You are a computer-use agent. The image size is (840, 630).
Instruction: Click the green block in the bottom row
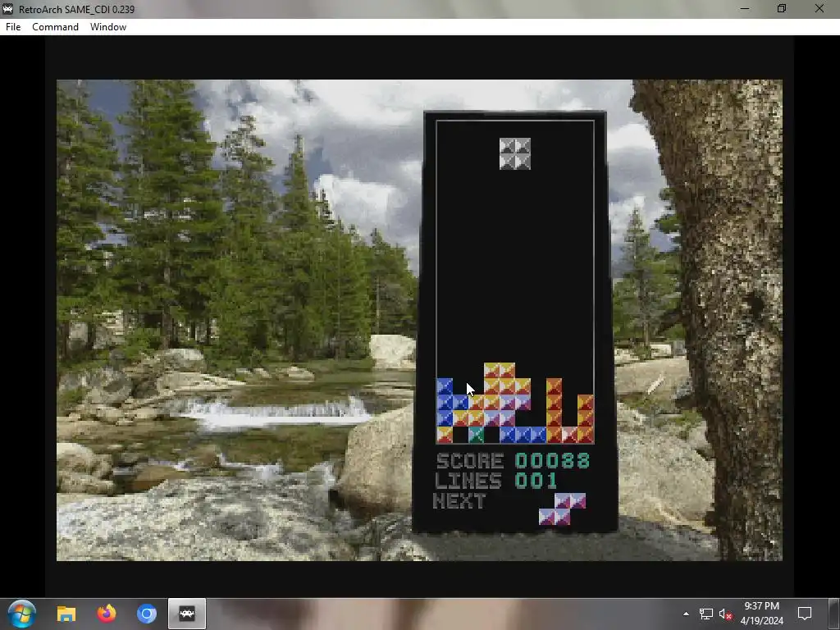pyautogui.click(x=476, y=435)
